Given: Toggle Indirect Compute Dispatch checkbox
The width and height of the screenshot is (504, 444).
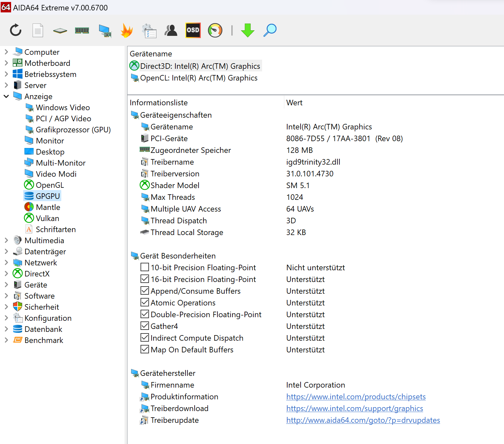Looking at the screenshot, I should (x=145, y=337).
